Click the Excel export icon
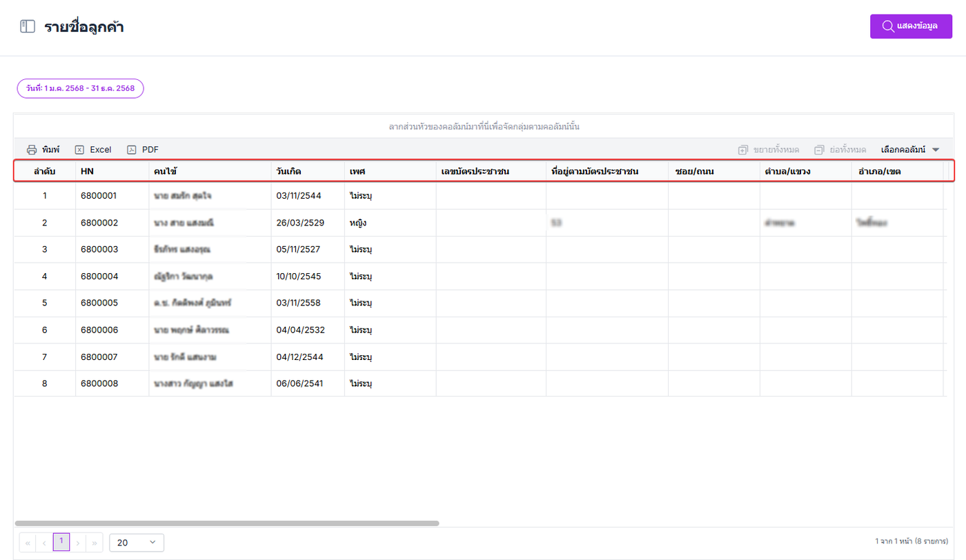This screenshot has height=560, width=966. (79, 150)
